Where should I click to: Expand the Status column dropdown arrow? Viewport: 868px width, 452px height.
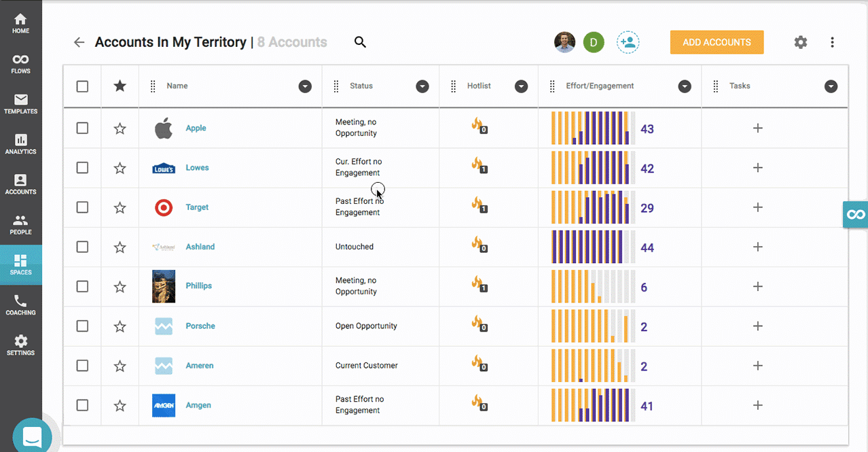(x=422, y=86)
